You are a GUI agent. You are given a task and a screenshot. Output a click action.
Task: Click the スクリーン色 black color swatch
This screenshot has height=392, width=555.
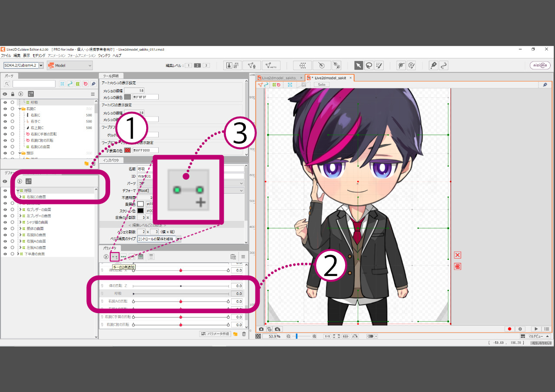140,211
